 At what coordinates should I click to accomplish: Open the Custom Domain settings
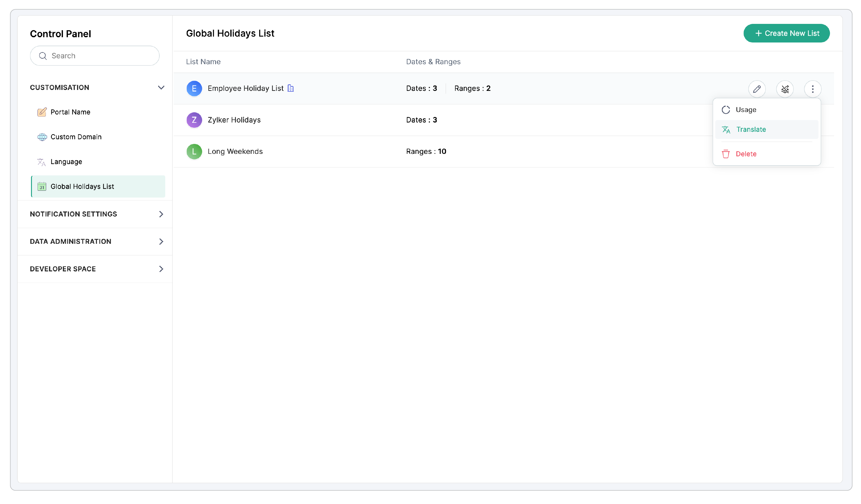tap(76, 137)
